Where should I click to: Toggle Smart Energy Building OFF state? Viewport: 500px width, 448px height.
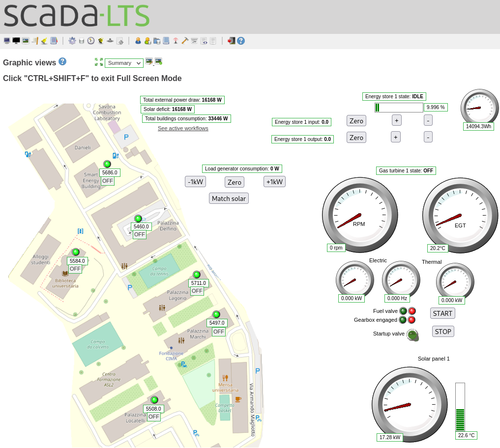pyautogui.click(x=108, y=181)
